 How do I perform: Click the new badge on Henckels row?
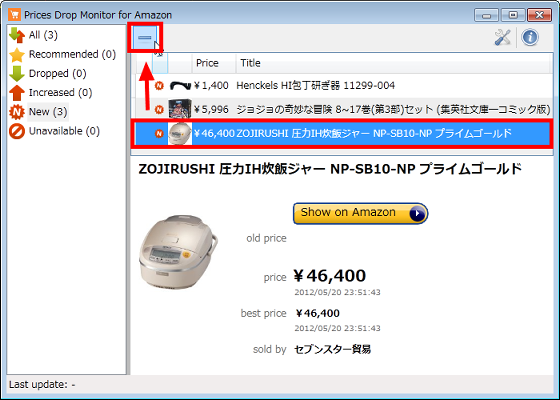pos(159,86)
